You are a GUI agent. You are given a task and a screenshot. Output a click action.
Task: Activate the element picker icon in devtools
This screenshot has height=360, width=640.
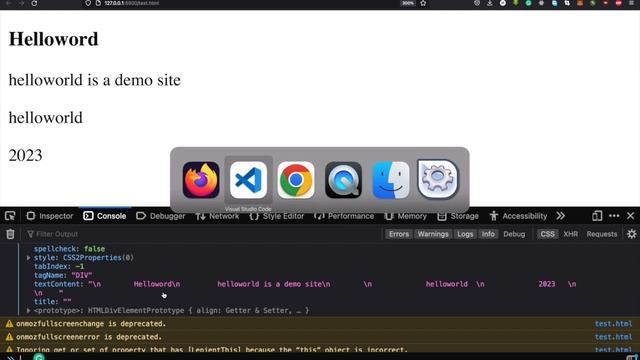click(x=10, y=216)
